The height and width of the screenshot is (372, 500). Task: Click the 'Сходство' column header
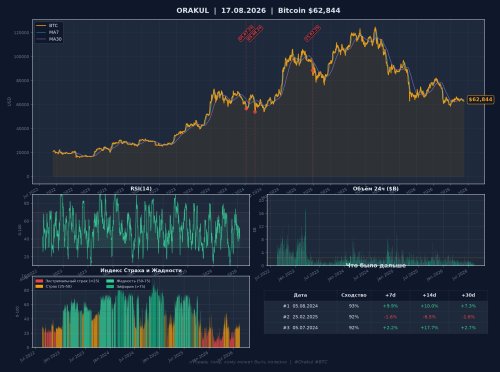pos(354,295)
